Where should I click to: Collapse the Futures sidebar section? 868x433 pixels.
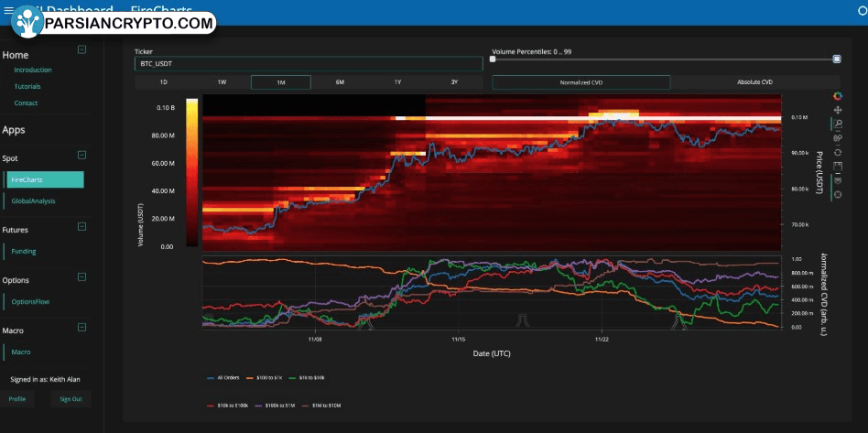tap(81, 226)
